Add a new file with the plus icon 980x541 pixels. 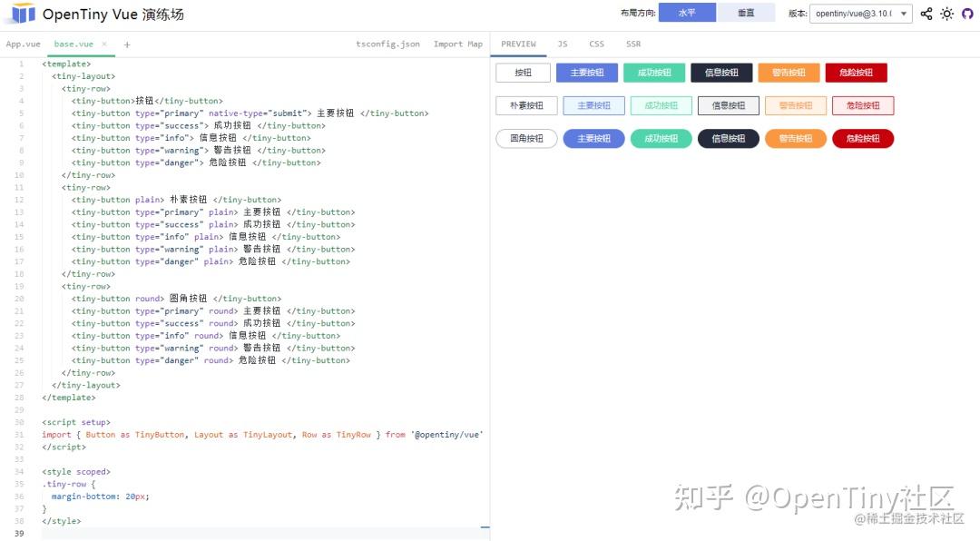(x=127, y=44)
